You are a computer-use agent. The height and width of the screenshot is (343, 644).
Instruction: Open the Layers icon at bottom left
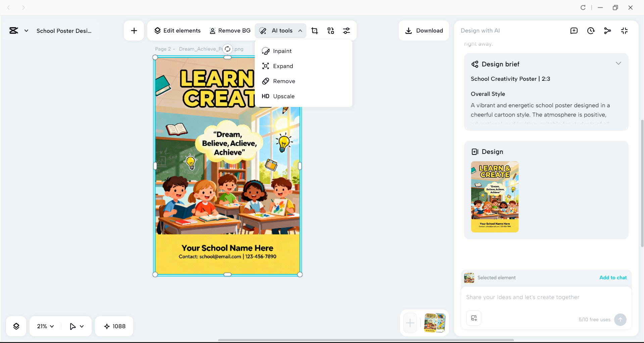(16, 326)
